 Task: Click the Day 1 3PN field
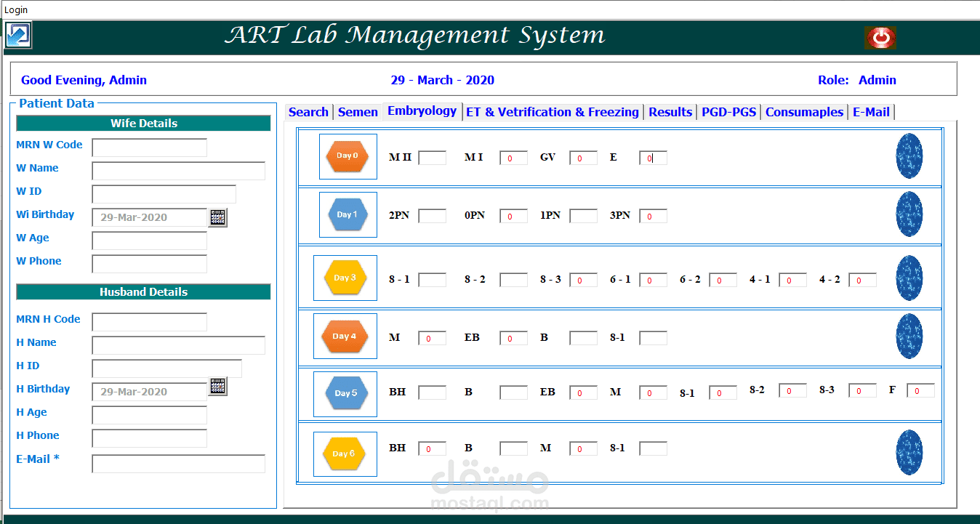pos(654,216)
